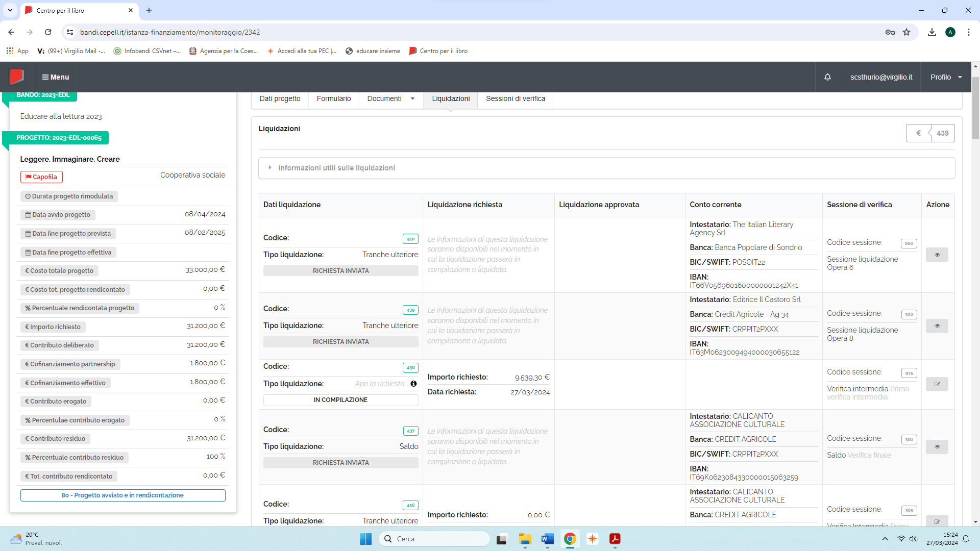Screen dimensions: 980x551
Task: Open the Chrome downloads icon
Action: pos(932,32)
